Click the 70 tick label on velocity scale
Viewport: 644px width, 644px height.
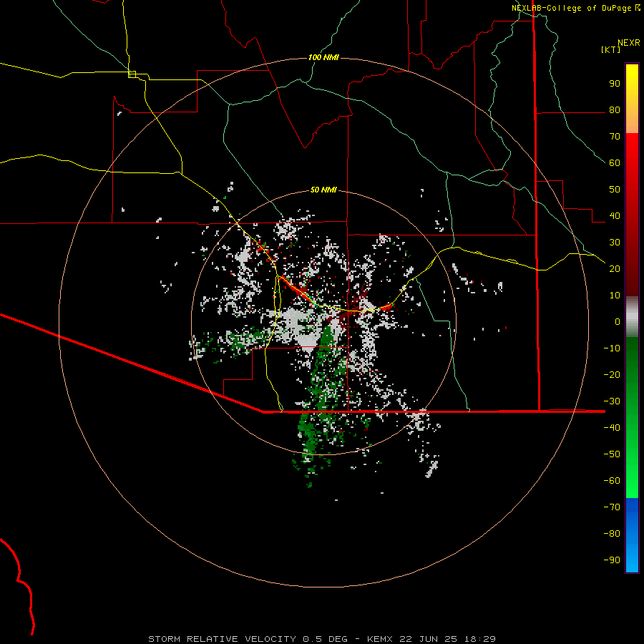(x=615, y=137)
